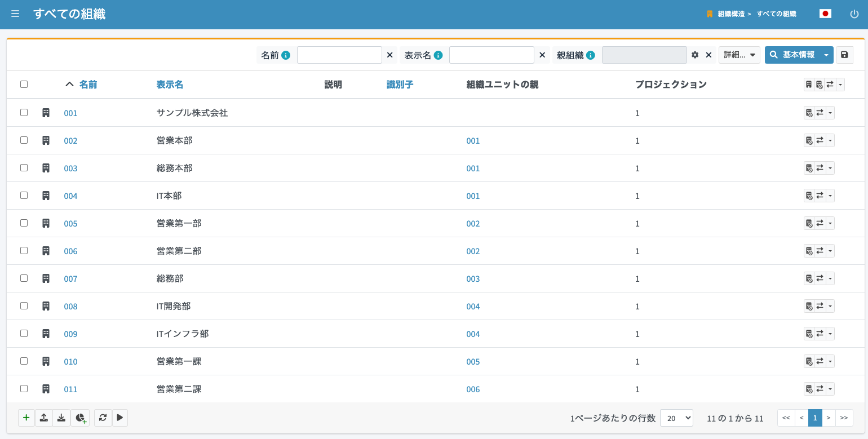Click the save search floppy disk icon
The height and width of the screenshot is (439, 868).
[844, 55]
